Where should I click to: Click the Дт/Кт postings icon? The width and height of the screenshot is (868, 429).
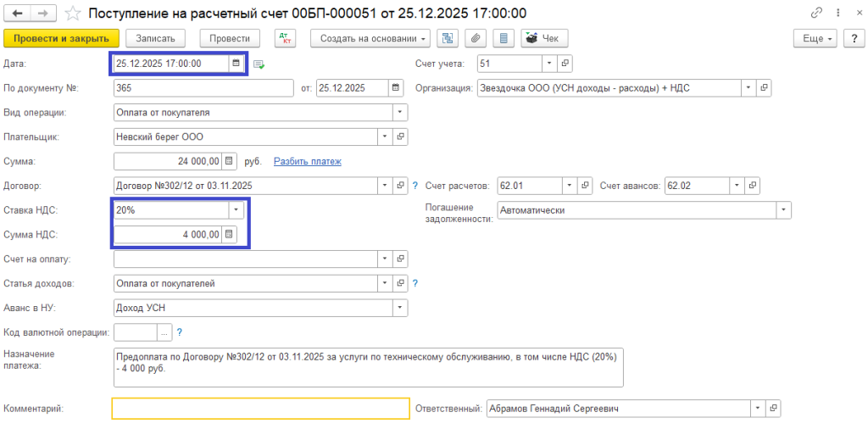(285, 38)
